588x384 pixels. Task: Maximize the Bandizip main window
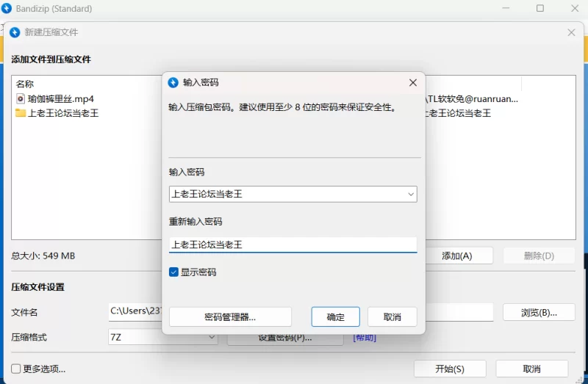tap(540, 9)
